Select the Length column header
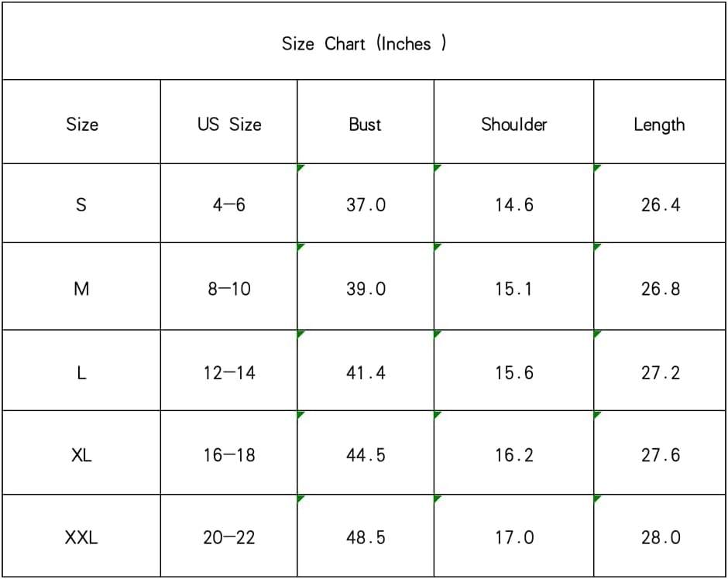 tap(659, 122)
